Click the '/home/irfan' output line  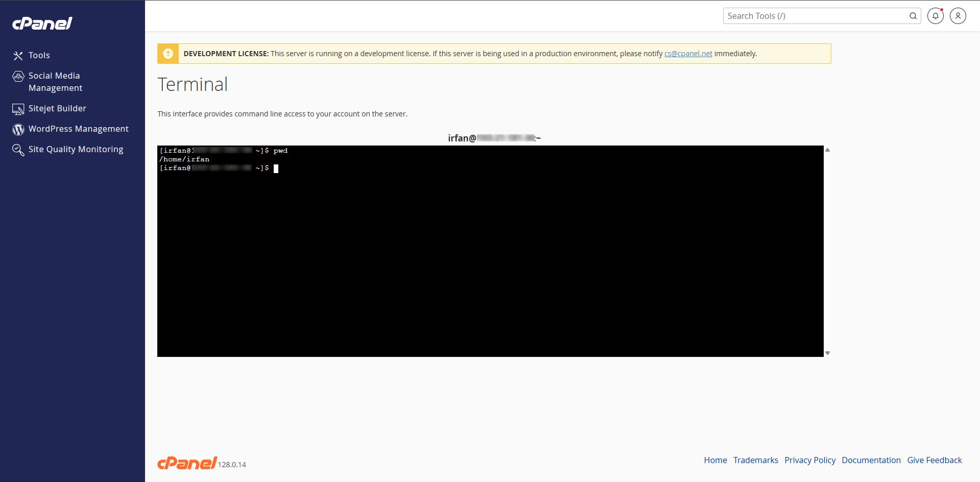[x=184, y=159]
